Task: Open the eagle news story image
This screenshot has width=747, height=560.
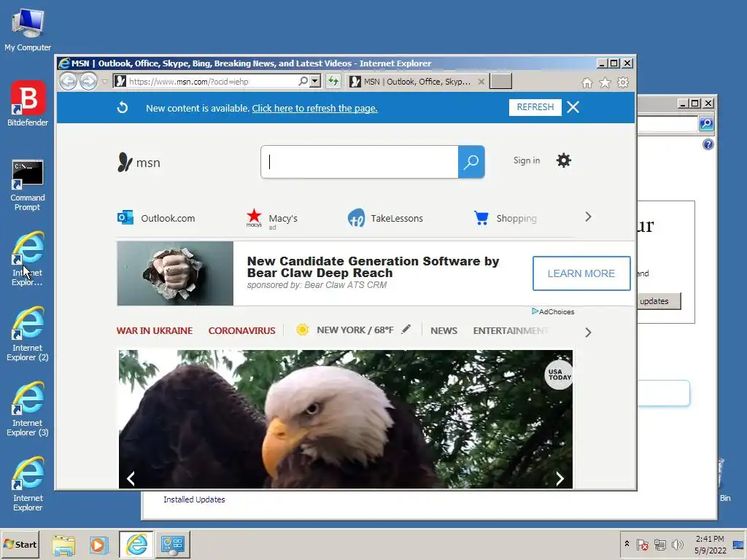Action: click(345, 419)
